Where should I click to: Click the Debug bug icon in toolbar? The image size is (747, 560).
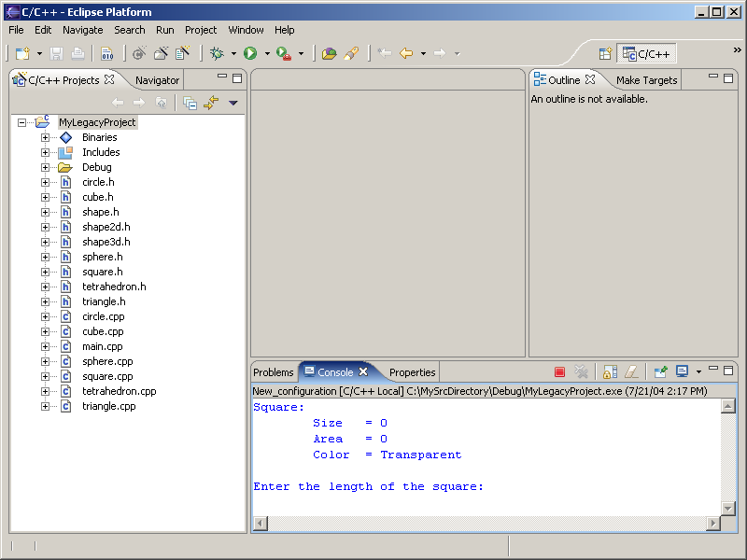point(217,54)
